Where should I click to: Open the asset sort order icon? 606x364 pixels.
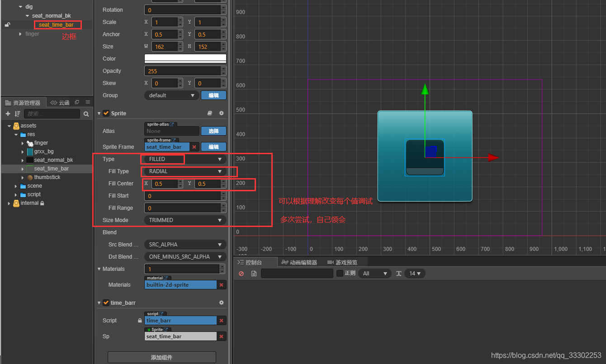point(17,114)
